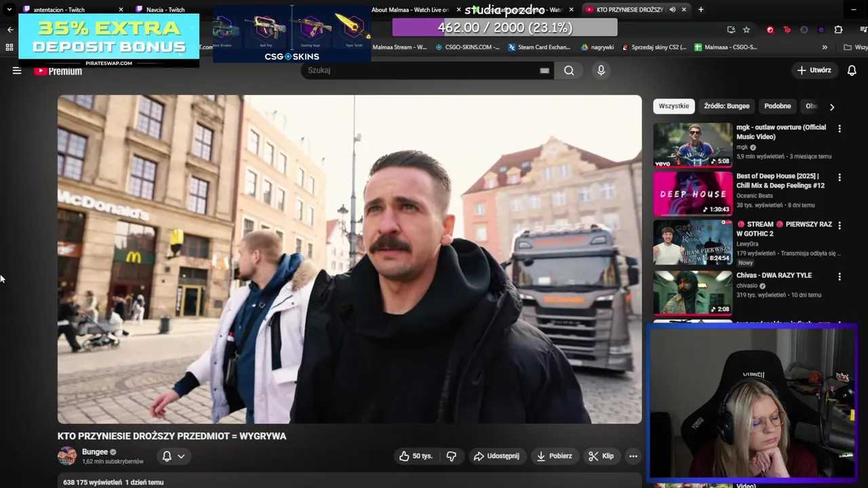Close the About Malmaa tab
The width and height of the screenshot is (868, 488).
[458, 9]
